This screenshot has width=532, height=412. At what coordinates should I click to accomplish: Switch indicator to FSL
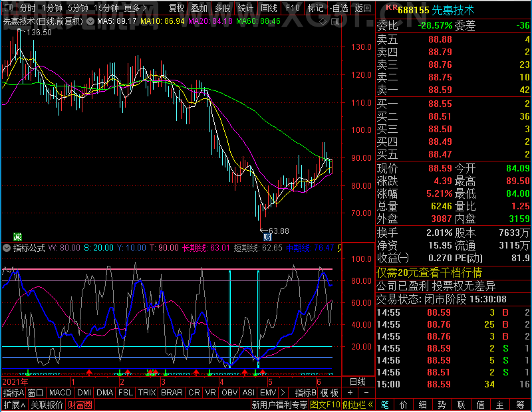126,393
